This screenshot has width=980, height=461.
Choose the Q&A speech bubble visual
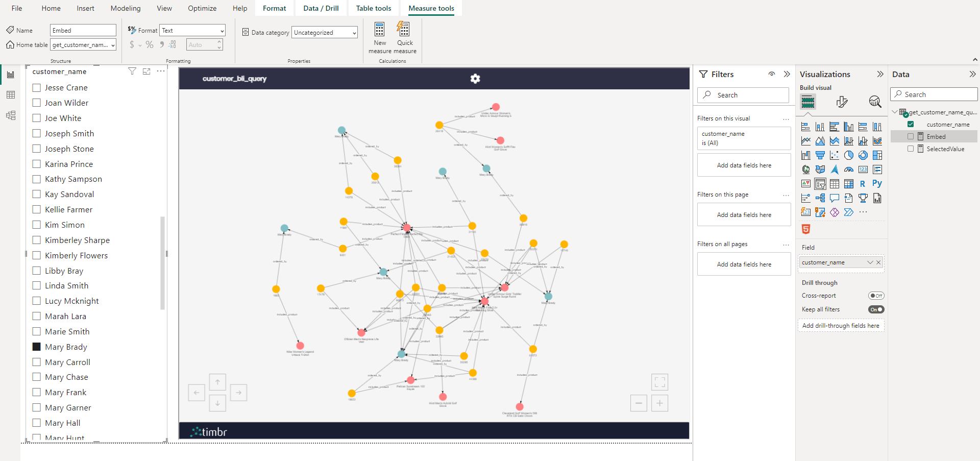[x=835, y=198]
